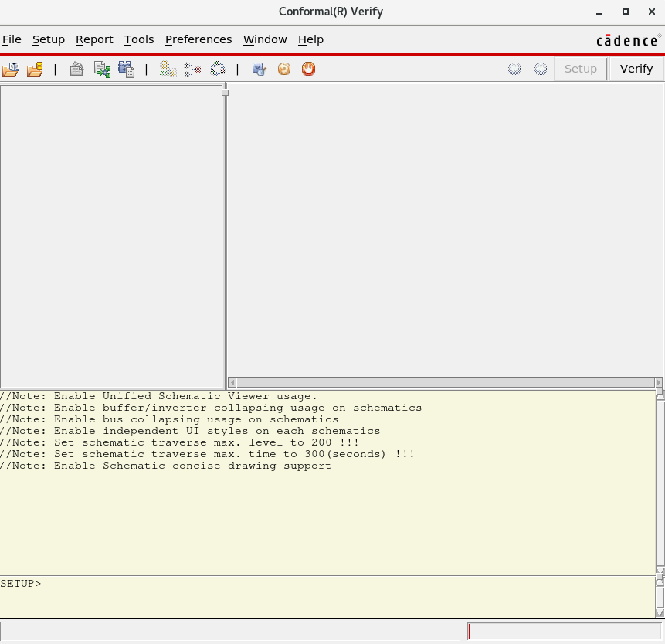The image size is (665, 644).
Task: Open the Tools menu
Action: (x=139, y=39)
